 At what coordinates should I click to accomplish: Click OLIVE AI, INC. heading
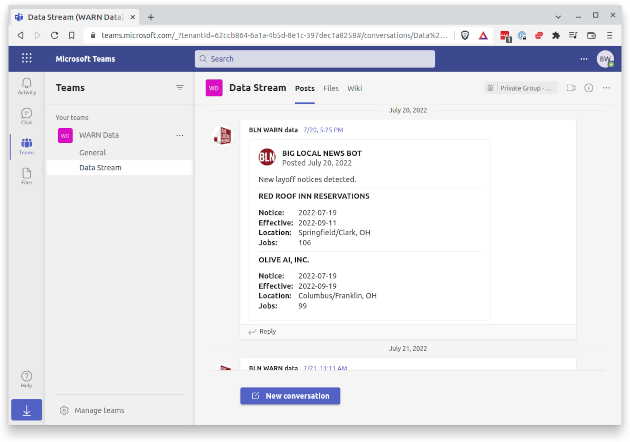pyautogui.click(x=284, y=260)
